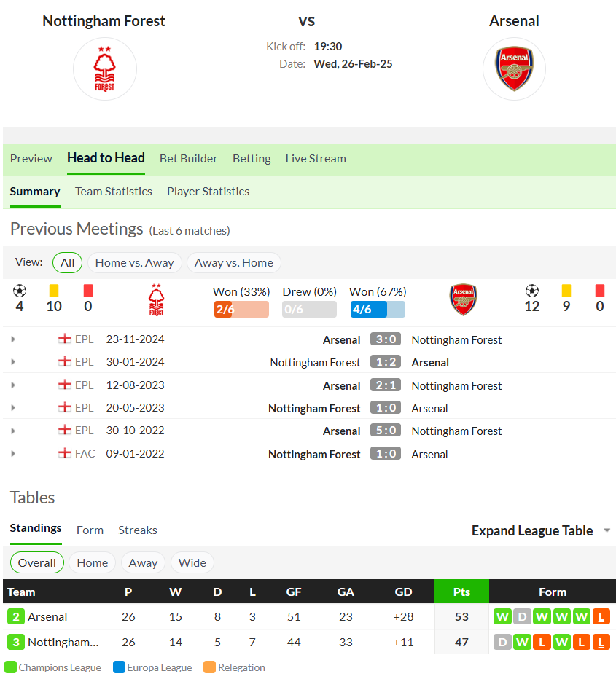Screen dimensions: 616x687
Task: Select the Wide standings filter
Action: coord(192,562)
